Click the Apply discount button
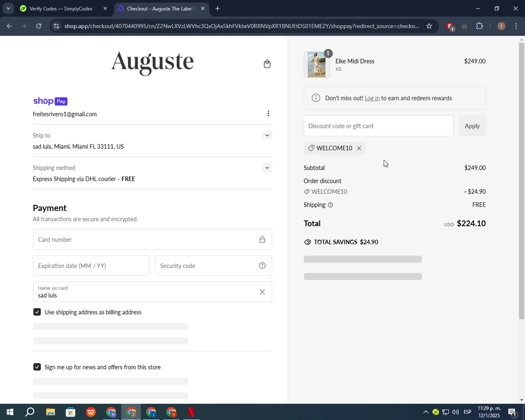 [472, 126]
